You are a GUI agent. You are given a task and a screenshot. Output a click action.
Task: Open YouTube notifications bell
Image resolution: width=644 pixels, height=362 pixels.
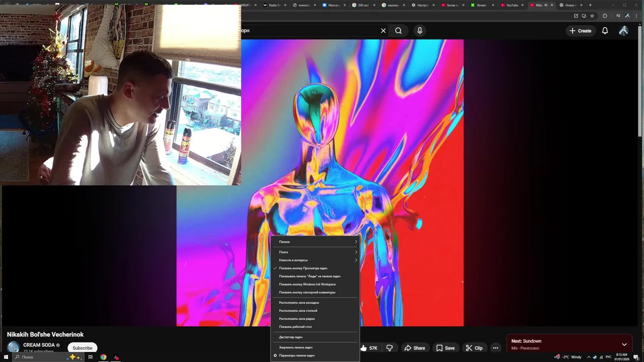[605, 31]
